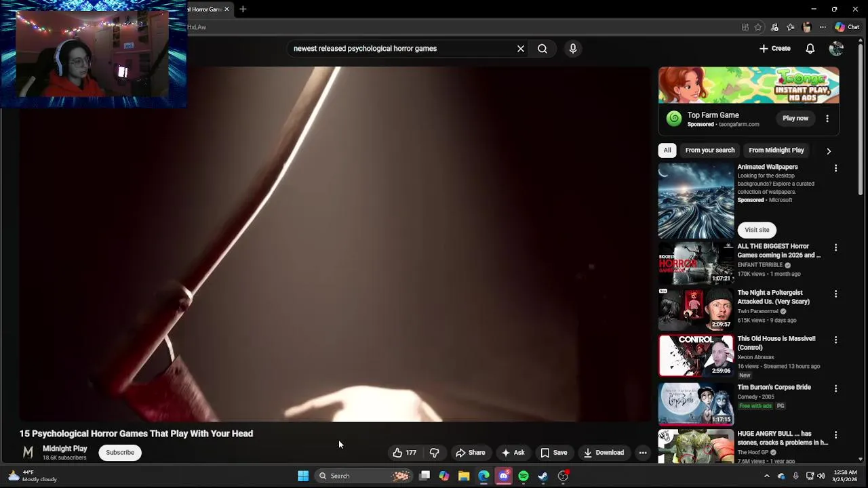The height and width of the screenshot is (488, 868).
Task: Open Windows Start menu
Action: point(303,476)
